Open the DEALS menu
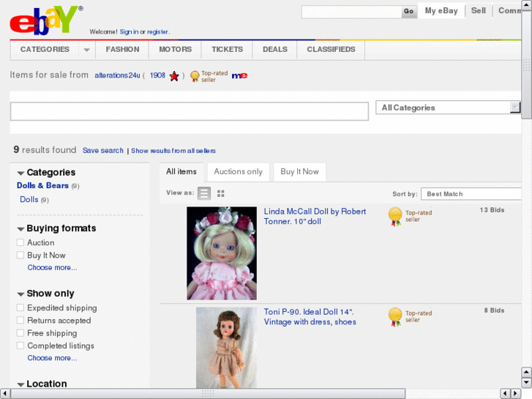The width and height of the screenshot is (532, 399). click(x=275, y=50)
